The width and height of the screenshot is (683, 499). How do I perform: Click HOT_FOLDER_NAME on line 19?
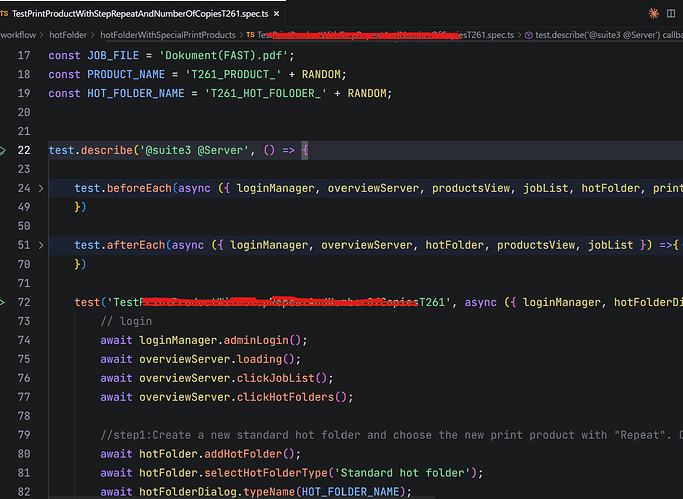pos(135,94)
